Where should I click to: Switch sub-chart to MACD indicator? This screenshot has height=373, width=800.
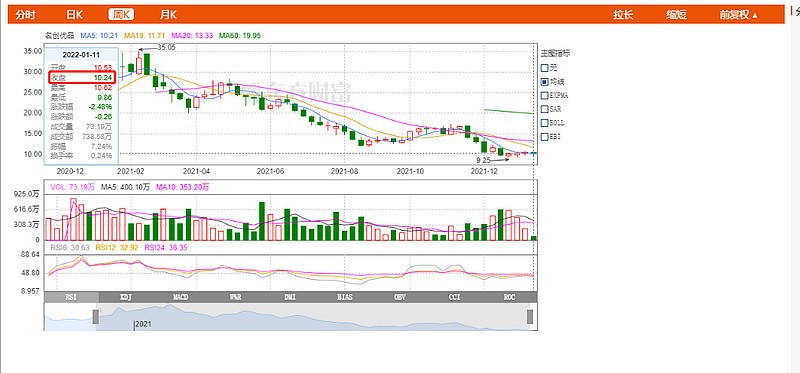pos(181,297)
